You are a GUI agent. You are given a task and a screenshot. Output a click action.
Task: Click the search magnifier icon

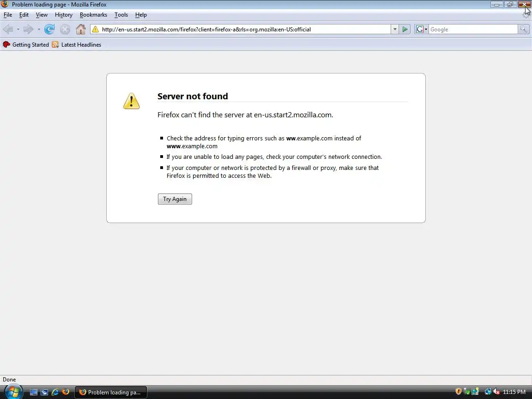click(524, 30)
